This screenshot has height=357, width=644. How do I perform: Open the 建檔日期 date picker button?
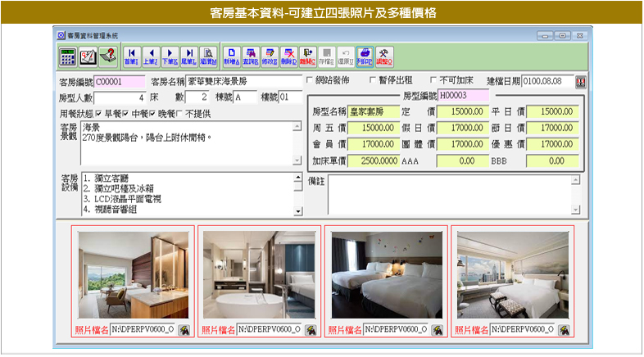pos(581,81)
